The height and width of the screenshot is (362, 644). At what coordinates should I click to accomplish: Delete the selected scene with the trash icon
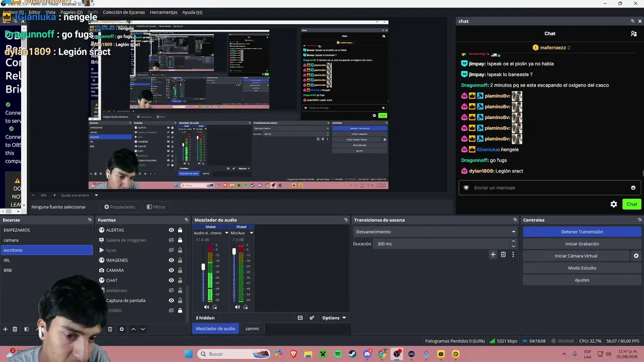(x=15, y=329)
